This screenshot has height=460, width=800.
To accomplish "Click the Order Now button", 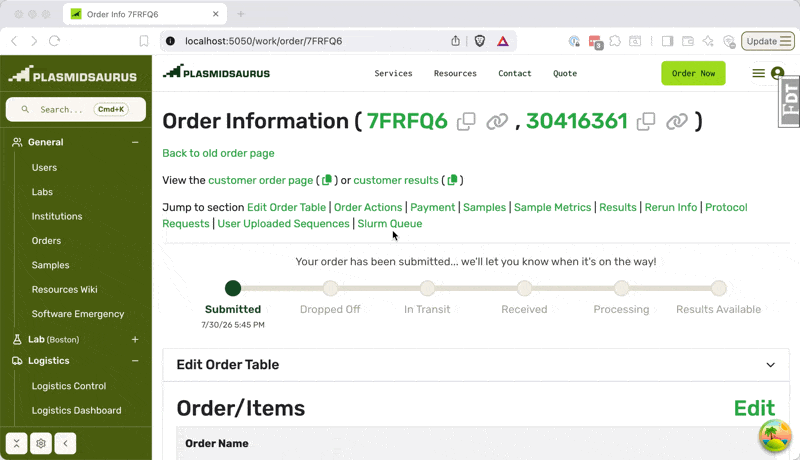I will pos(693,73).
